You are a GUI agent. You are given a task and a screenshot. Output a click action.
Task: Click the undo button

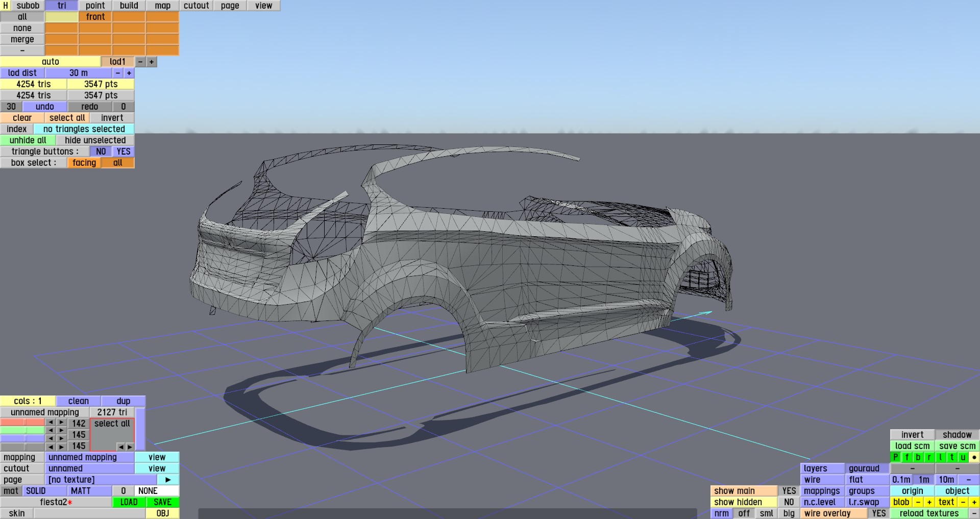tap(45, 107)
